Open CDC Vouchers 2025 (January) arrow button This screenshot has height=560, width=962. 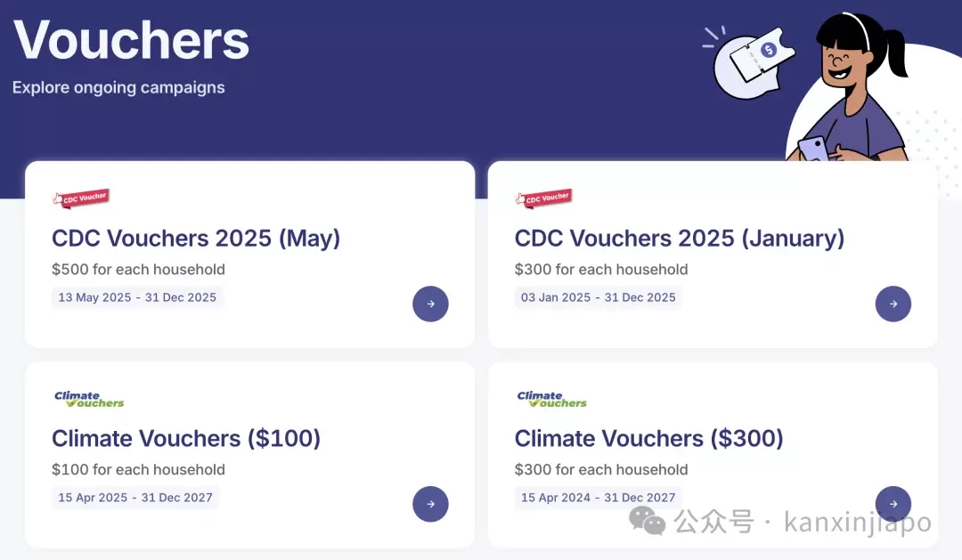tap(893, 304)
